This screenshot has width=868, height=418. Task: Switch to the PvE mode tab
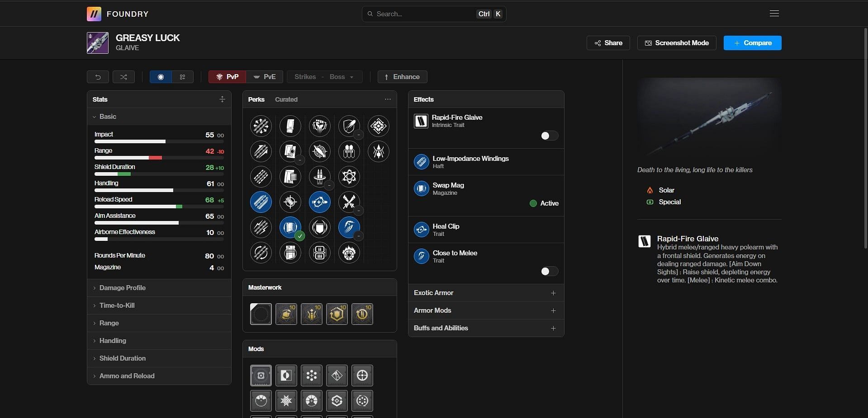(265, 77)
